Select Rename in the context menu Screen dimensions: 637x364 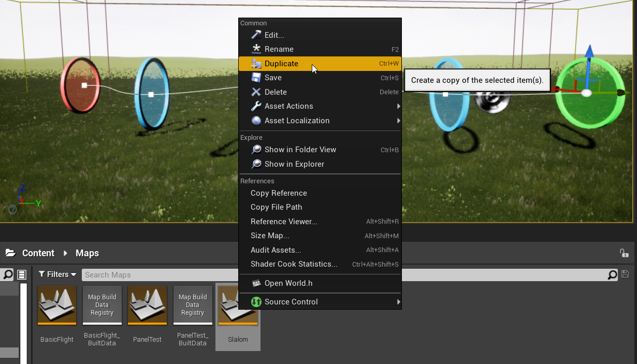point(279,49)
